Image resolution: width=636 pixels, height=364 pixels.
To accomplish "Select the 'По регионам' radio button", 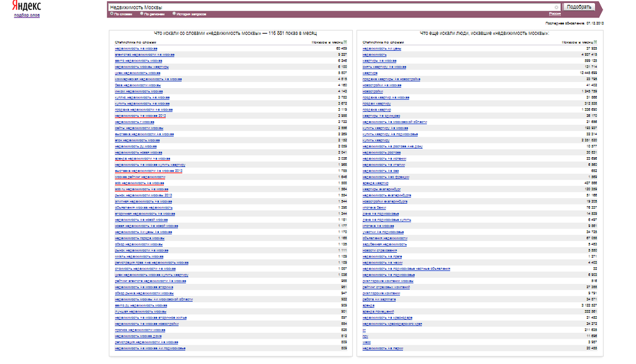I will click(x=142, y=14).
